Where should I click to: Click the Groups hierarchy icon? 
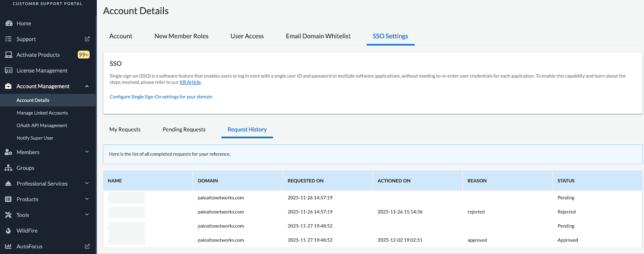point(8,168)
